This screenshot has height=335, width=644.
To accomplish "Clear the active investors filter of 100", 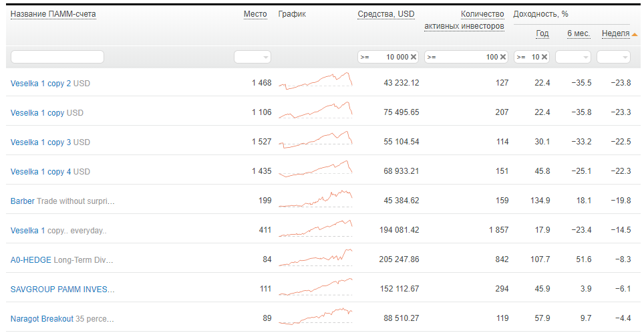I will click(503, 57).
